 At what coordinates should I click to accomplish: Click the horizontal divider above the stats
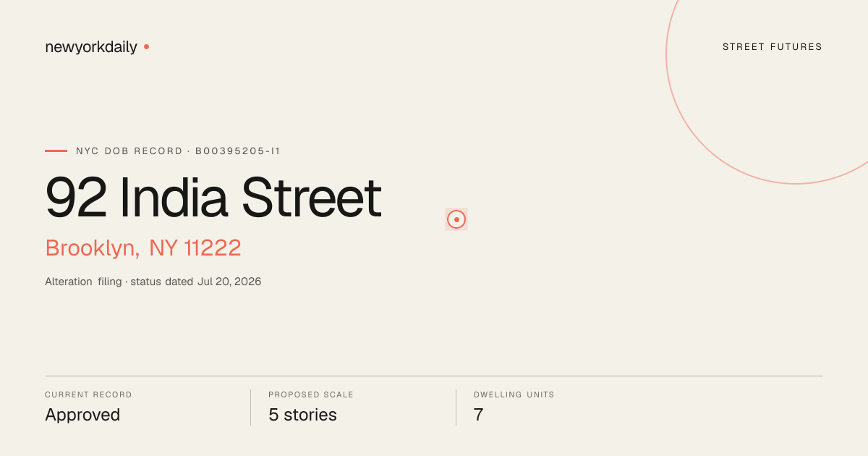(434, 376)
